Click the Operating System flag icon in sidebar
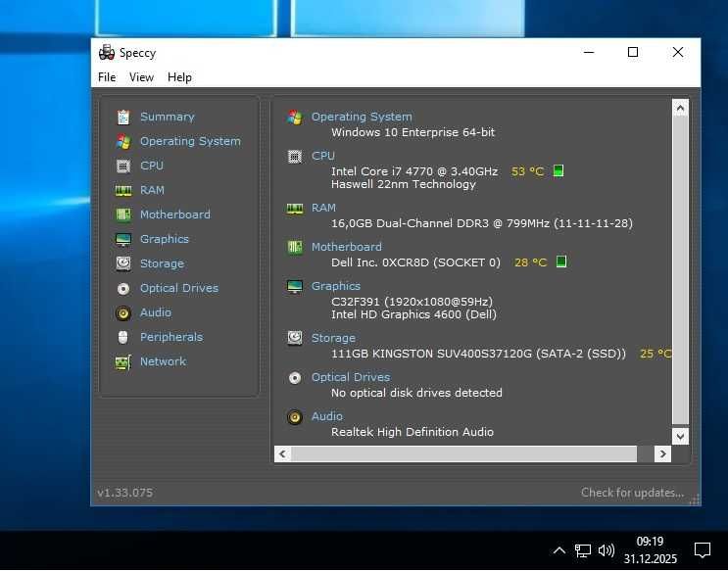 [x=123, y=142]
